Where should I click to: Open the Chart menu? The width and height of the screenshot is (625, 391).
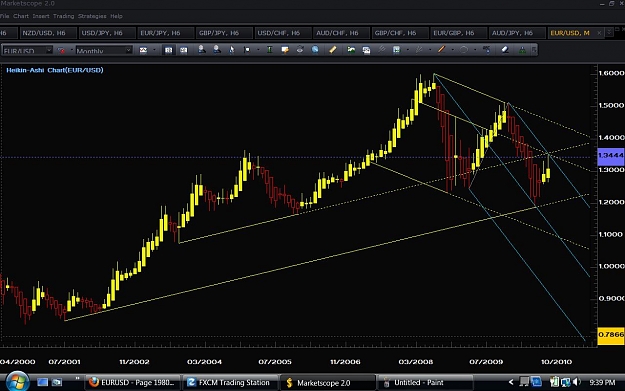tap(21, 16)
